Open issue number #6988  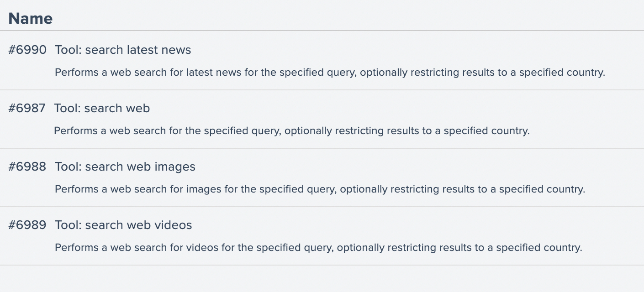pyautogui.click(x=27, y=167)
